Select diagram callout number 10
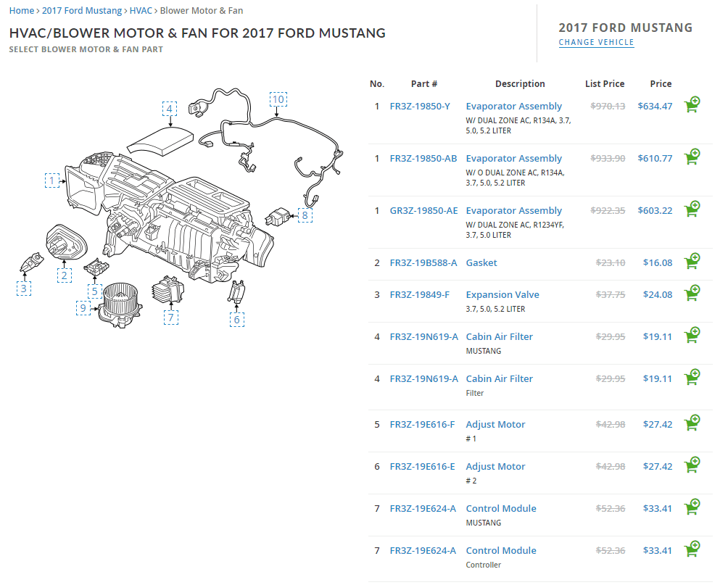The width and height of the screenshot is (728, 585). point(278,99)
